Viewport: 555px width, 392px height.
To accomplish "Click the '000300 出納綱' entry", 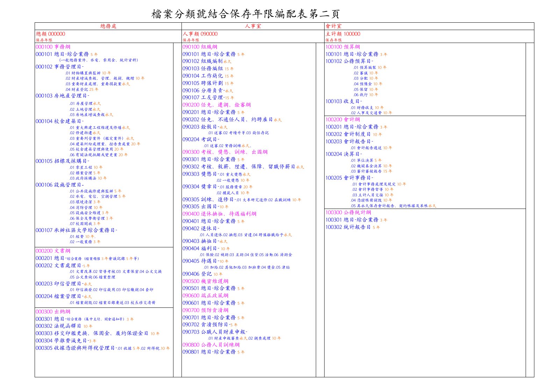I will tap(53, 312).
